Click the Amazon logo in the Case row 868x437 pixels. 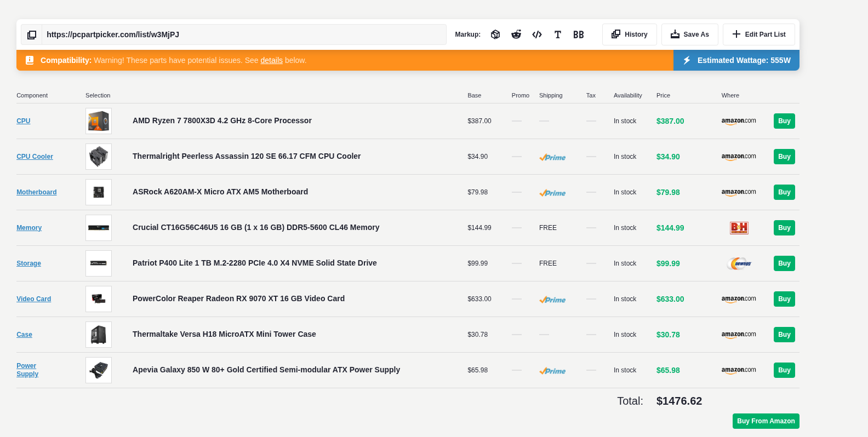click(x=739, y=335)
